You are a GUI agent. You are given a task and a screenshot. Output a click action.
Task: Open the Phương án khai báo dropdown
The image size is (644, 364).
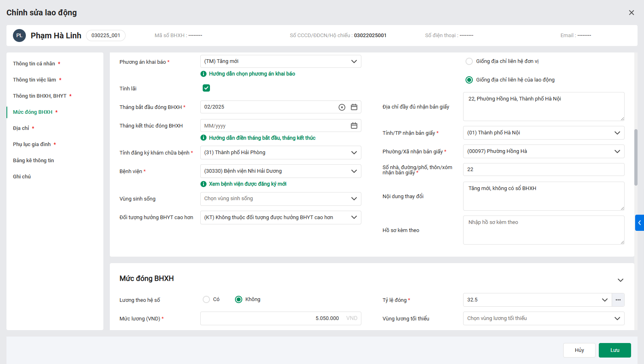[x=281, y=61]
